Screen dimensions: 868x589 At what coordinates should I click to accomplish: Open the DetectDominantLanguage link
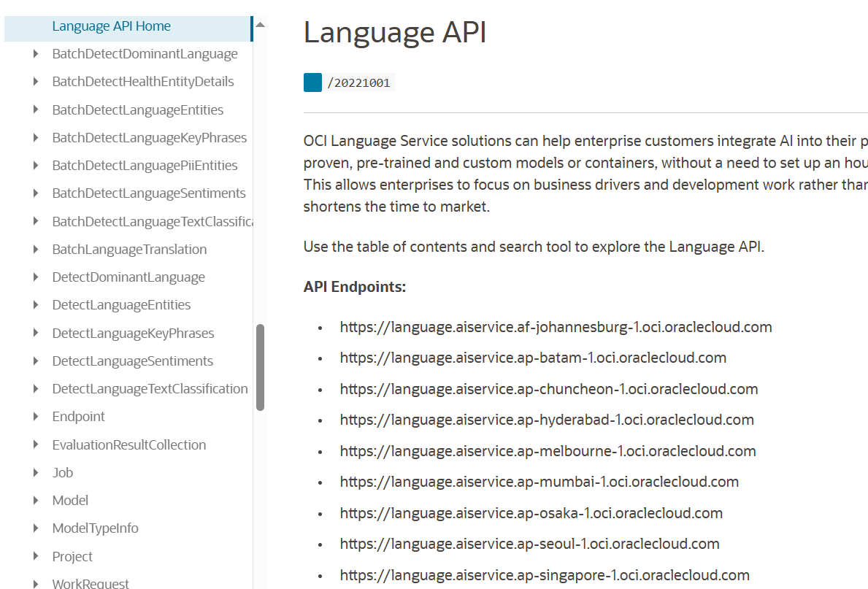pos(128,277)
